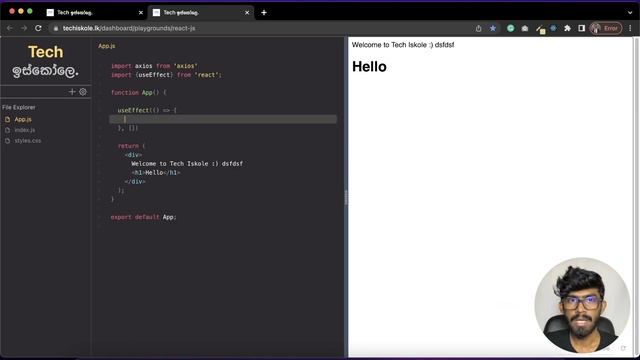Viewport: 640px width, 360px height.
Task: Click the browser back arrow
Action: 10,28
